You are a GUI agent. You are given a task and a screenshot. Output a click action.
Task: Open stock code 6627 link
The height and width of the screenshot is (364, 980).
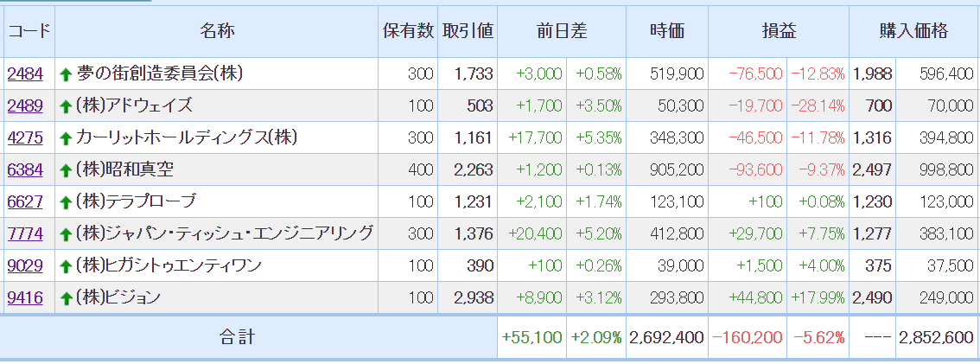tap(25, 201)
